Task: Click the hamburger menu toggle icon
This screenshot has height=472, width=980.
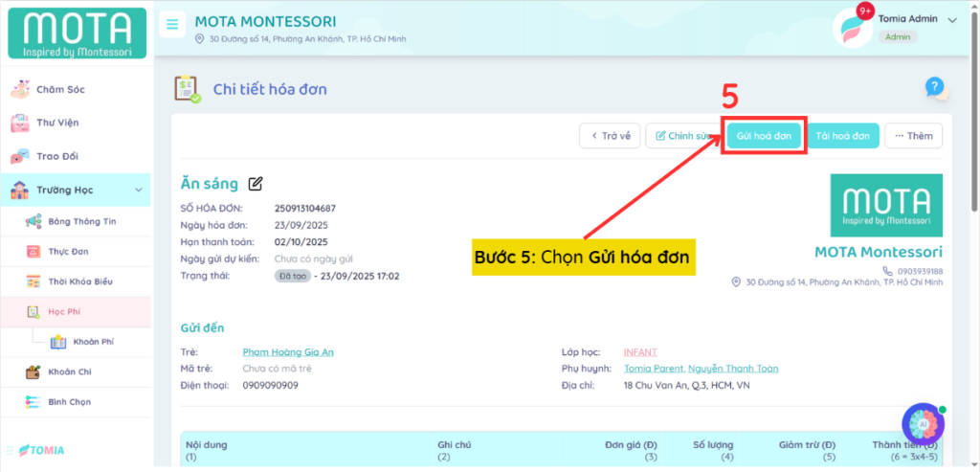Action: (172, 25)
